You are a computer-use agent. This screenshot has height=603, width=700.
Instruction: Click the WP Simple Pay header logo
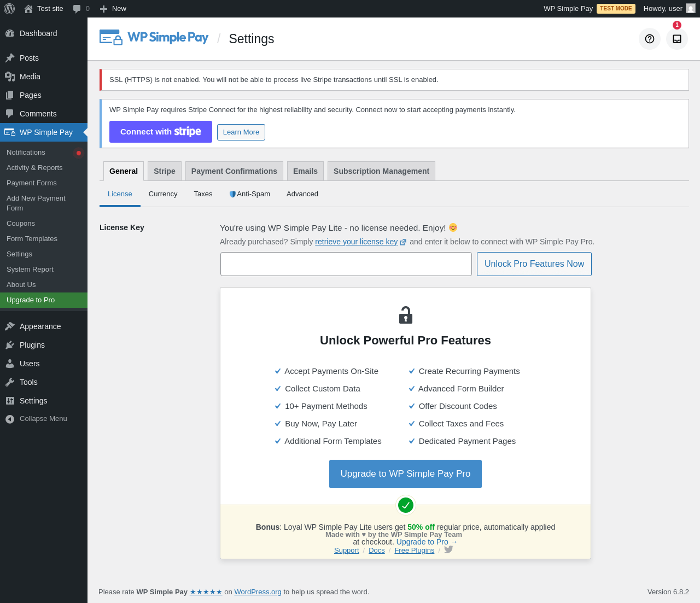point(154,37)
